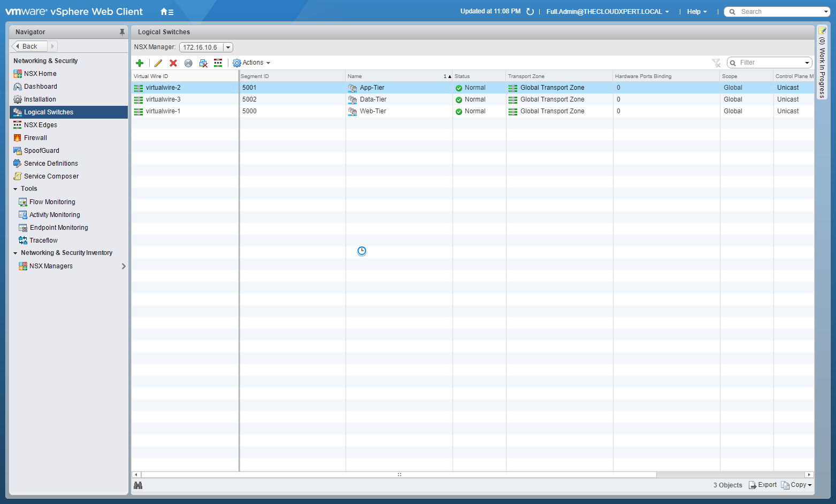Click the pencil edit icon in toolbar
This screenshot has height=504, width=836.
pos(158,63)
